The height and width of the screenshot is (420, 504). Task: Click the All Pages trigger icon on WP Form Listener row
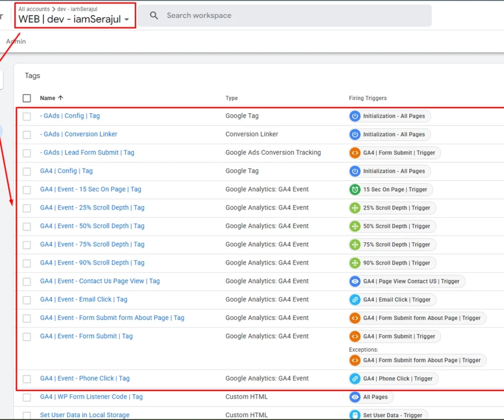pyautogui.click(x=355, y=397)
